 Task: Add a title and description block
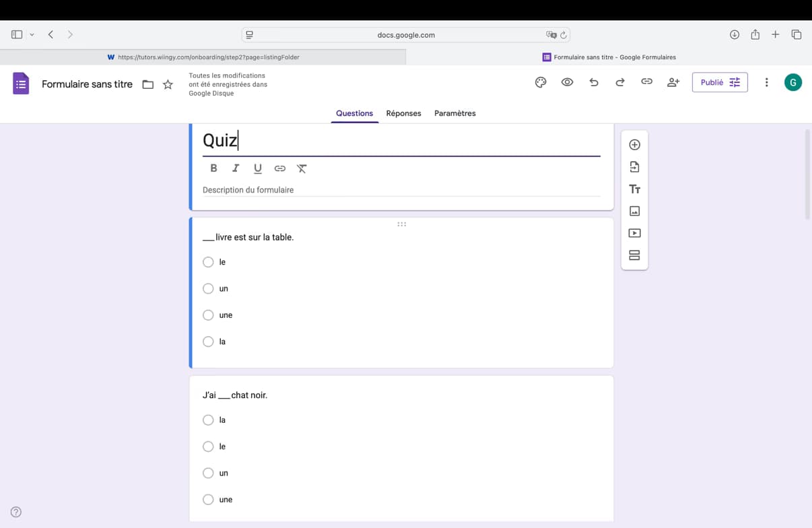click(634, 189)
